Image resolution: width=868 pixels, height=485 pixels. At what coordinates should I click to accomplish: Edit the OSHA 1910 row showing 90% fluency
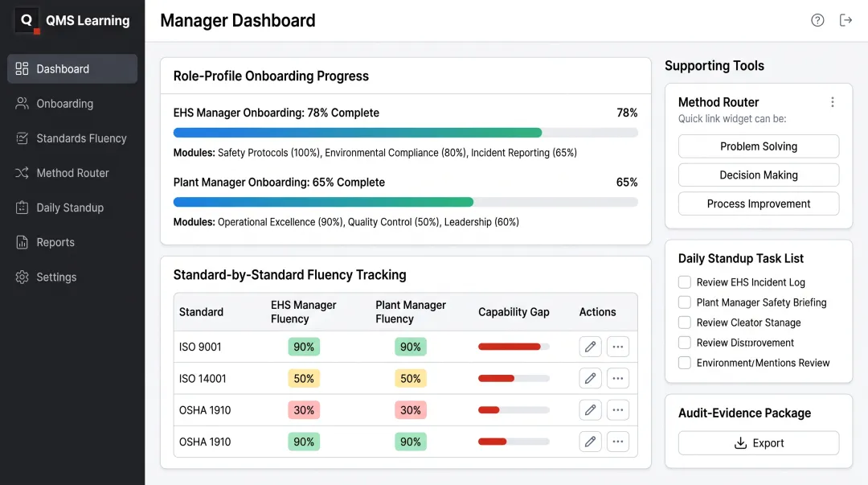tap(590, 442)
